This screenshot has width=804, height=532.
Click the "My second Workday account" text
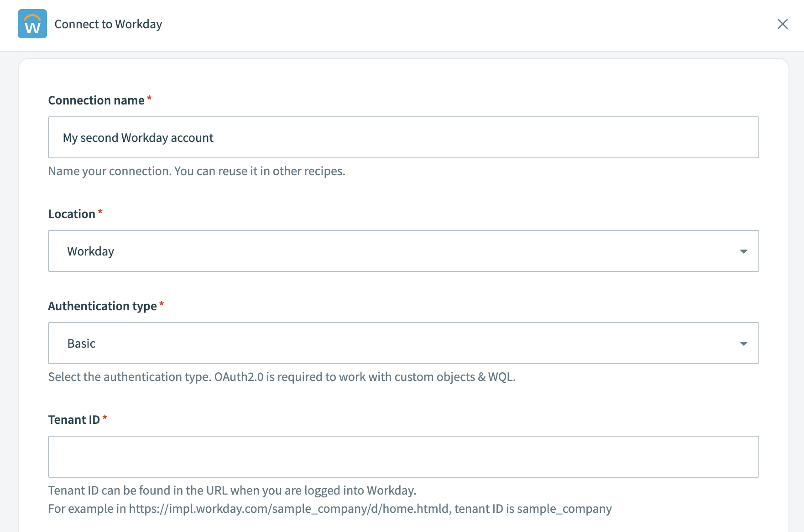[x=138, y=138]
